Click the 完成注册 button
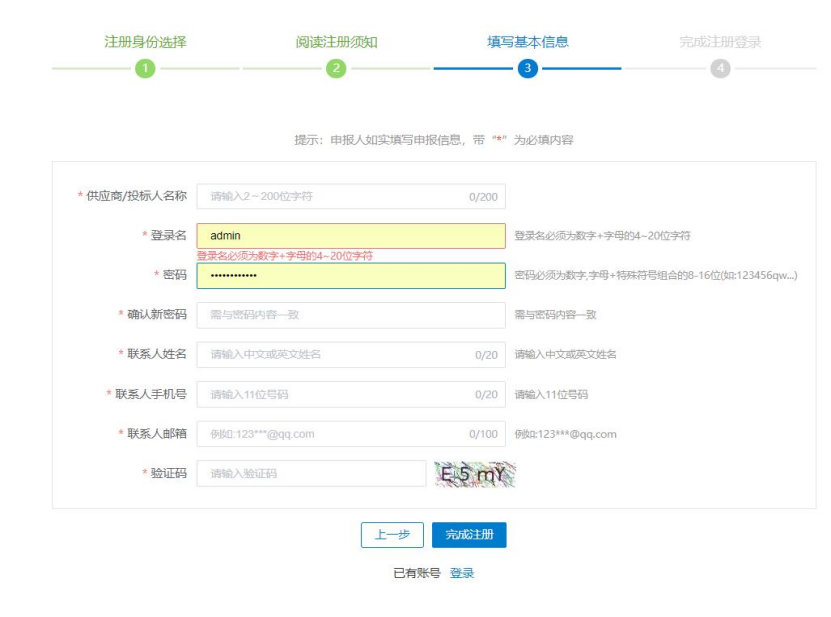 469,535
